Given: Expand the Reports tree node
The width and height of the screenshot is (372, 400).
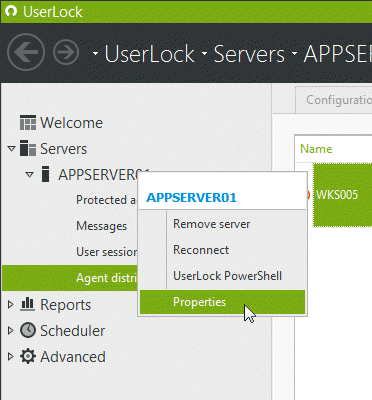Looking at the screenshot, I should tap(11, 304).
